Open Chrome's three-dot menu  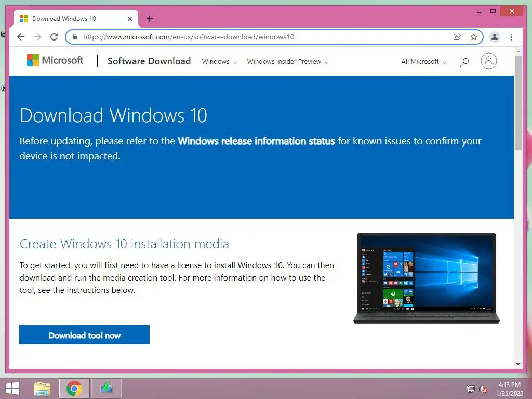click(x=511, y=37)
